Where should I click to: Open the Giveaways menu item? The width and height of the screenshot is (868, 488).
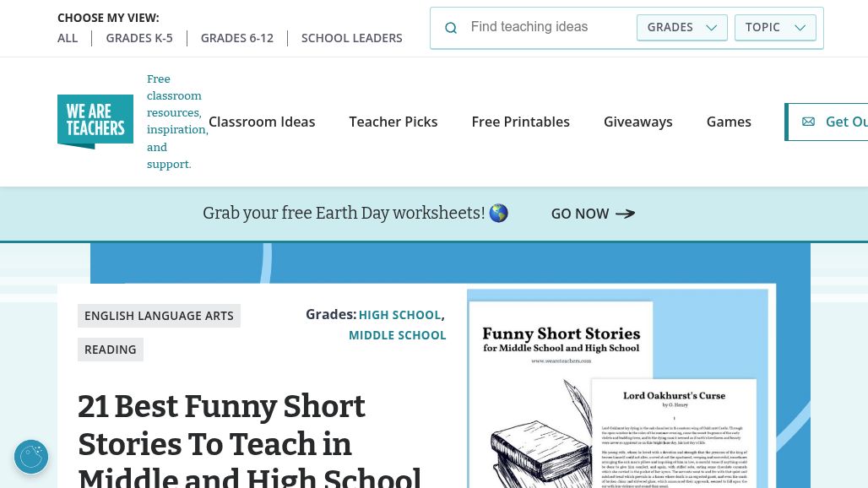tap(637, 122)
